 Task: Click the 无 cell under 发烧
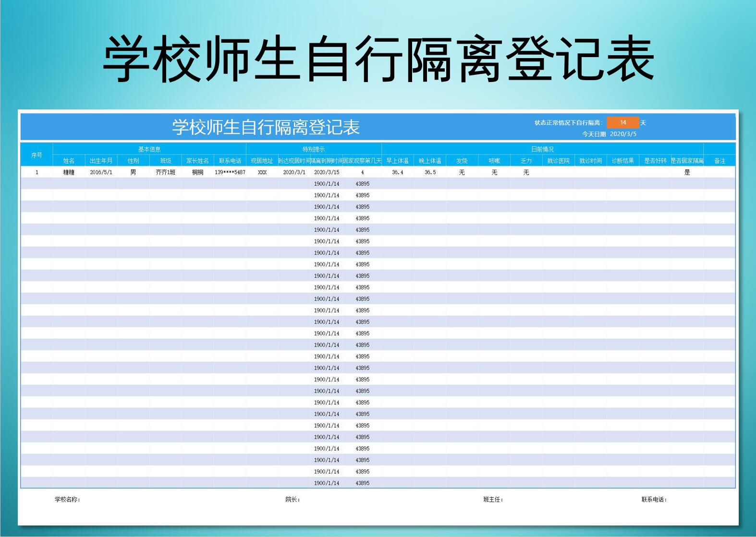(x=462, y=172)
